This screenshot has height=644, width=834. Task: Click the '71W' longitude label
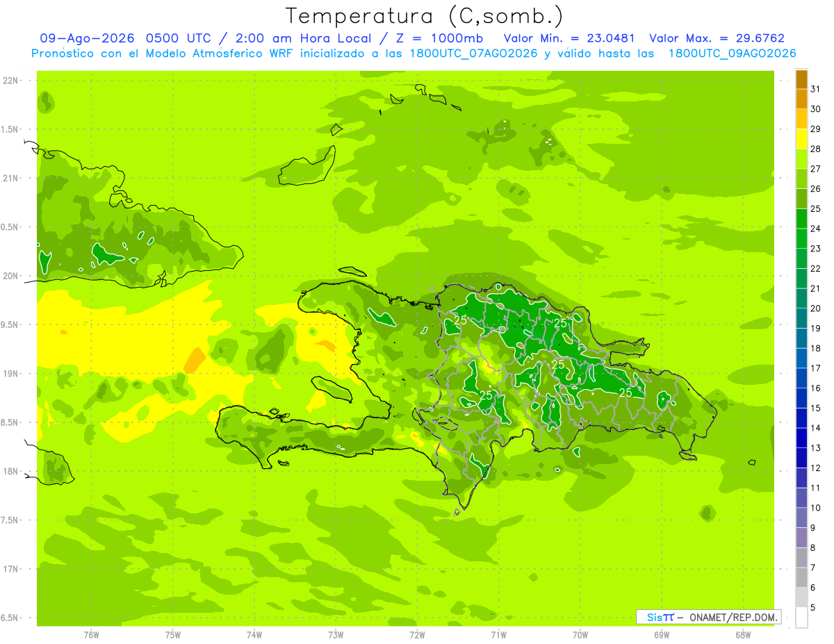[x=498, y=635]
